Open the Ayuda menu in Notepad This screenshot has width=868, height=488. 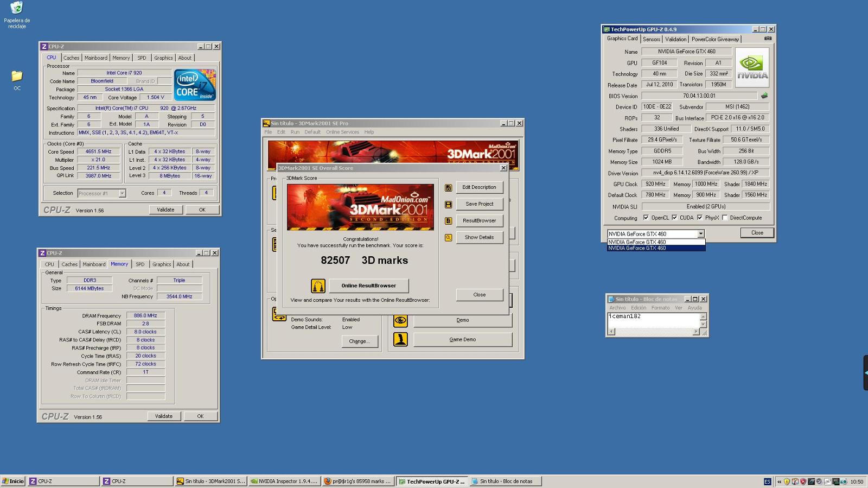pyautogui.click(x=694, y=308)
